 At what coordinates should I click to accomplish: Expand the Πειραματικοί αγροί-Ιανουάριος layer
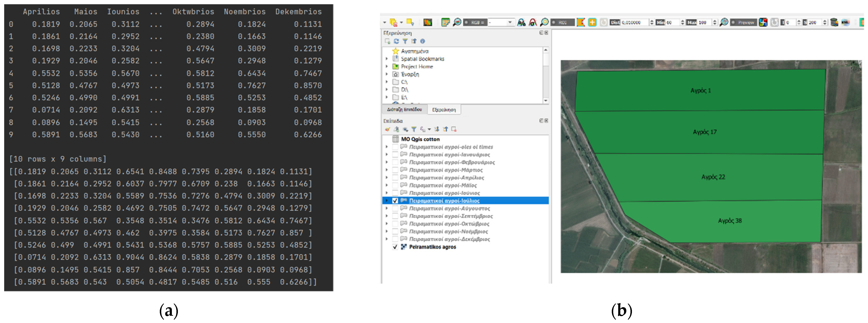click(x=387, y=154)
